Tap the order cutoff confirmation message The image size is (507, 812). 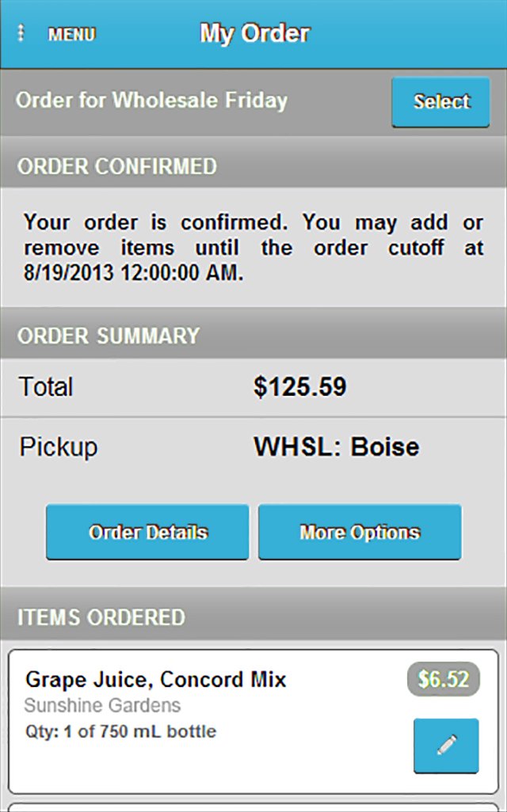click(x=253, y=247)
